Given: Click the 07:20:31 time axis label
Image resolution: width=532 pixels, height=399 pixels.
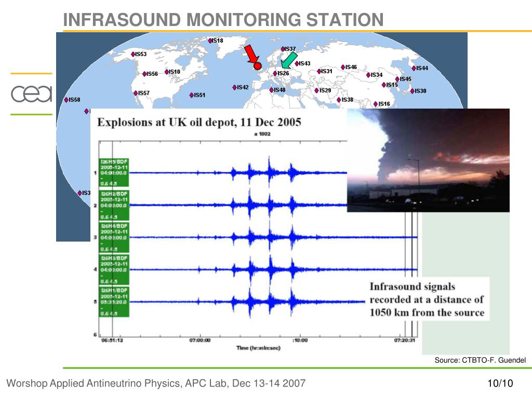Looking at the screenshot, I should tap(404, 340).
